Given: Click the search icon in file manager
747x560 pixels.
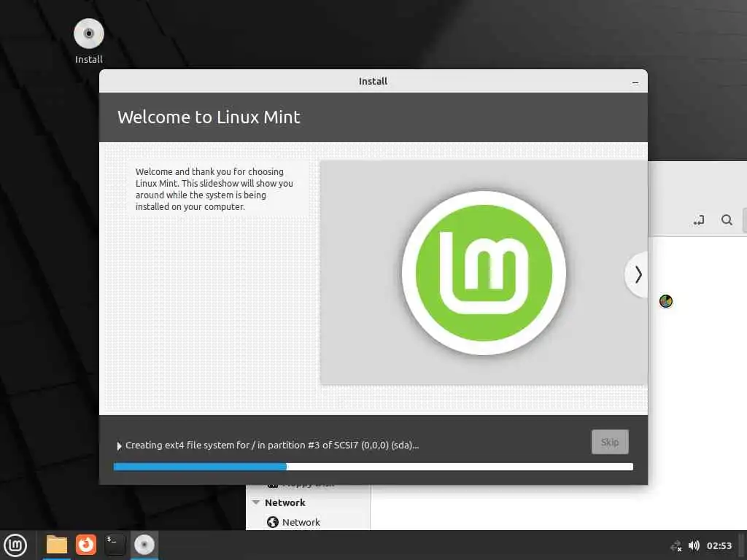Looking at the screenshot, I should pos(727,220).
